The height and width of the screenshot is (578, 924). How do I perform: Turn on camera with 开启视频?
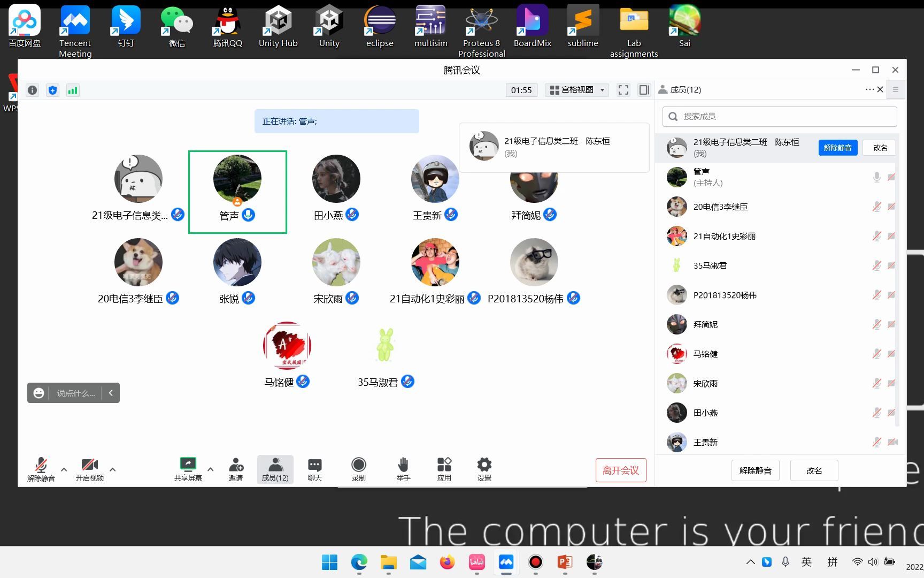pos(89,469)
